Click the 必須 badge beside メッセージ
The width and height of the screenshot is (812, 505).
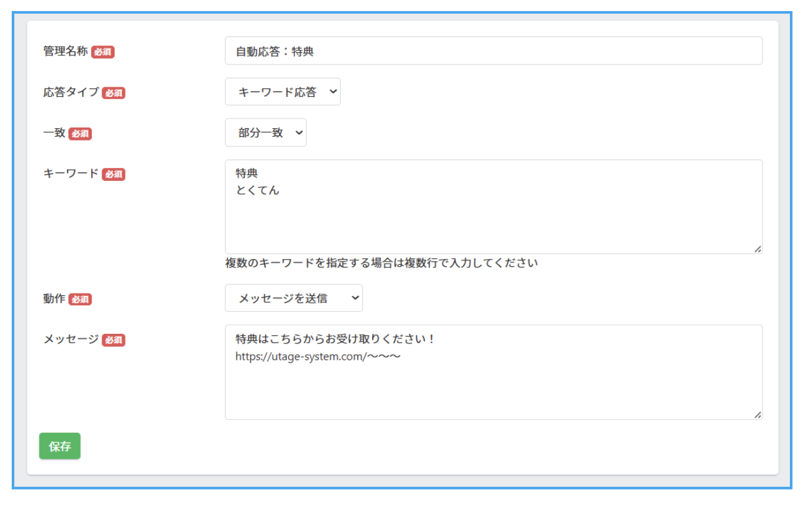pos(113,340)
